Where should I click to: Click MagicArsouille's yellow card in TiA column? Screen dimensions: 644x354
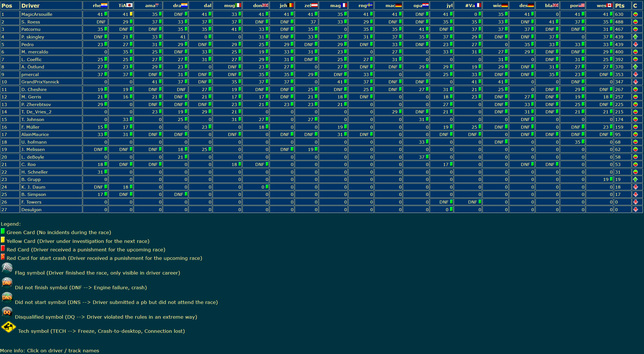(131, 14)
